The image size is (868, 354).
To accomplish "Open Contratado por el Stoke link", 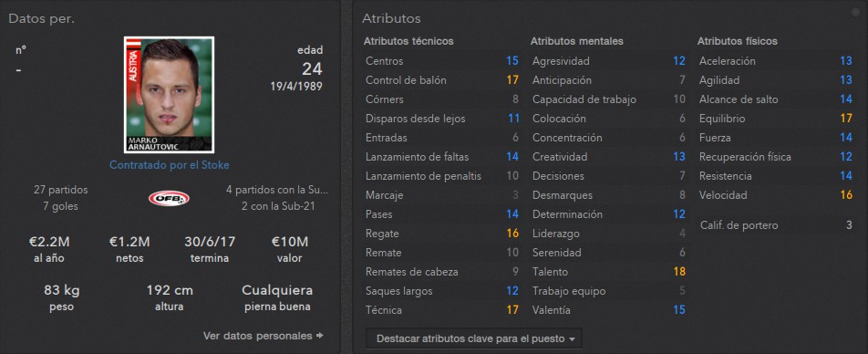I will (169, 165).
